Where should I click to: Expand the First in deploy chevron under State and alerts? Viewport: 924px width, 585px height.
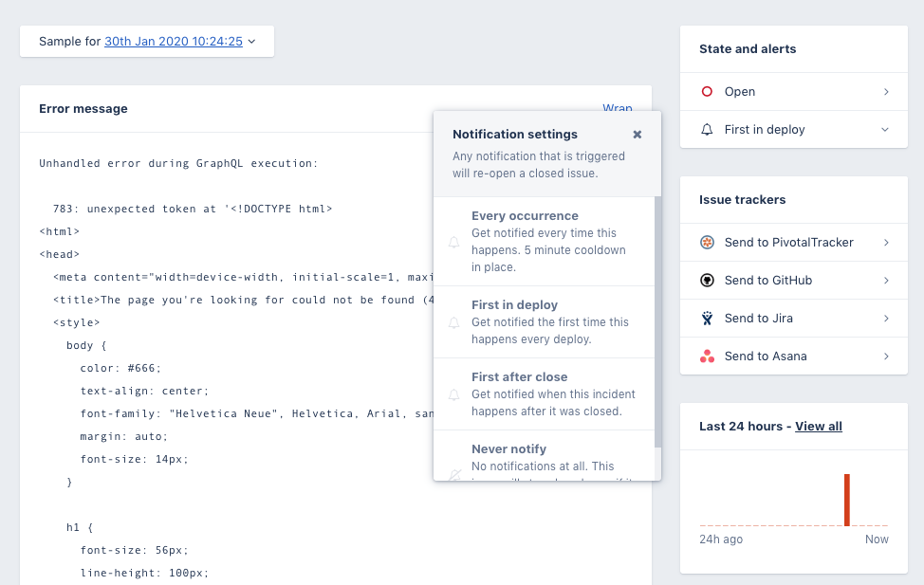884,129
